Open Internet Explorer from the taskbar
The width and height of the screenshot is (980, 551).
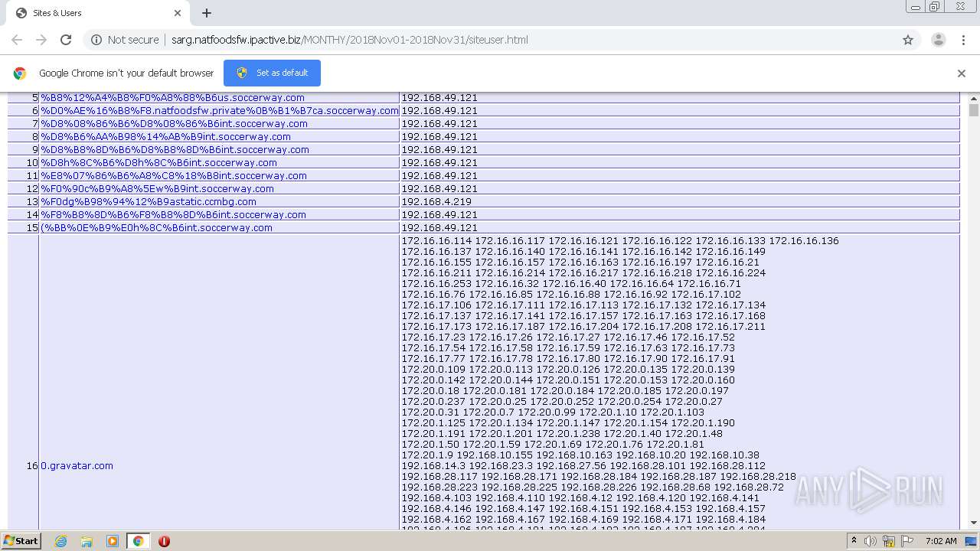click(60, 541)
